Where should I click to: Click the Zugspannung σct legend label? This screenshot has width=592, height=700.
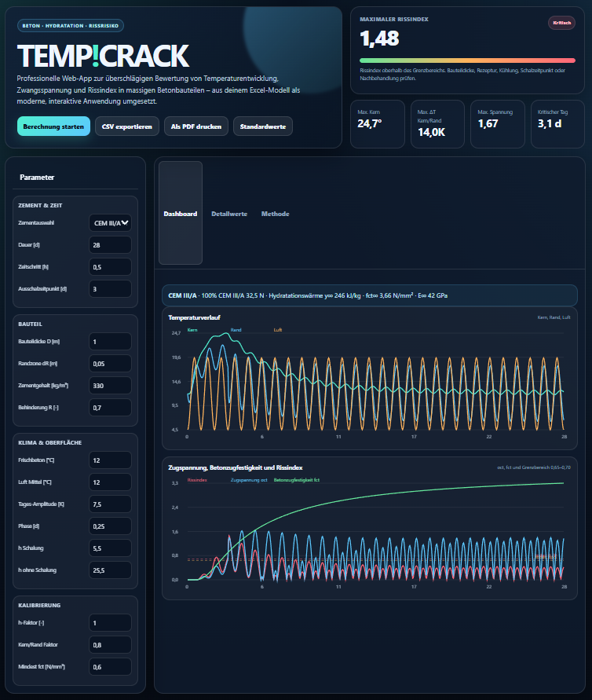click(x=249, y=480)
